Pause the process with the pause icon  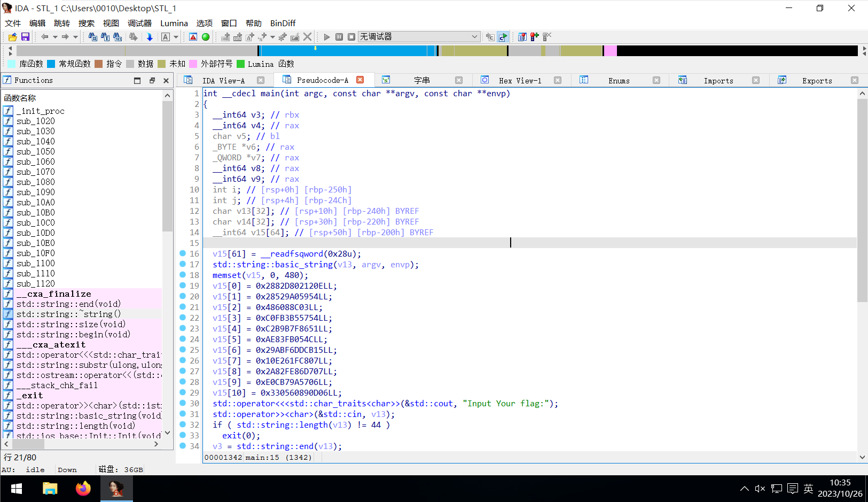tap(339, 37)
